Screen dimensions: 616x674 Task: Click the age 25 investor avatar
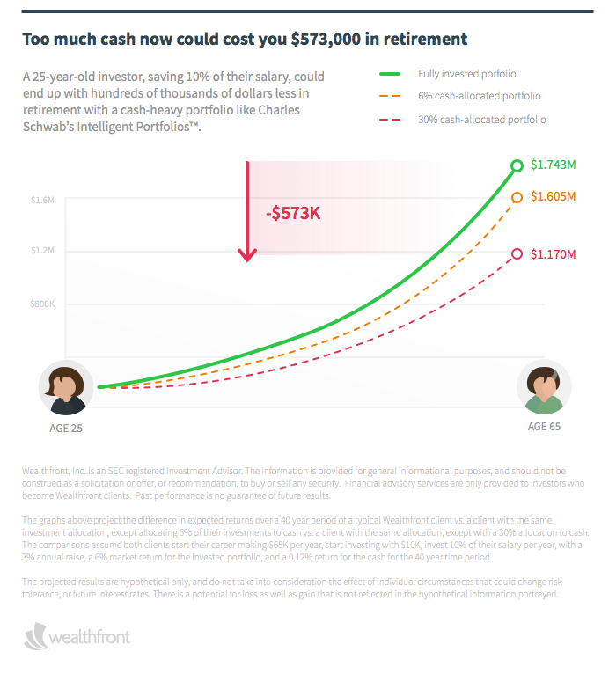click(67, 388)
